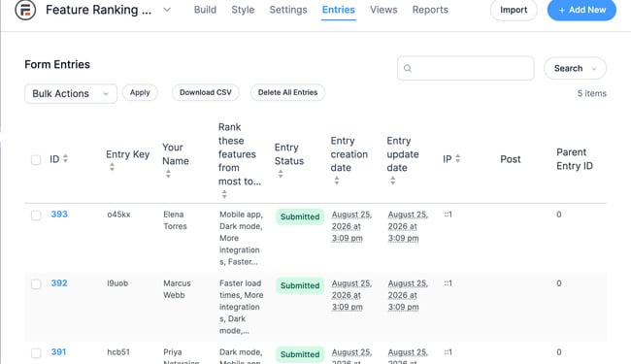Screen dimensions: 631x364
Task: Click the Post column header
Action: click(511, 159)
